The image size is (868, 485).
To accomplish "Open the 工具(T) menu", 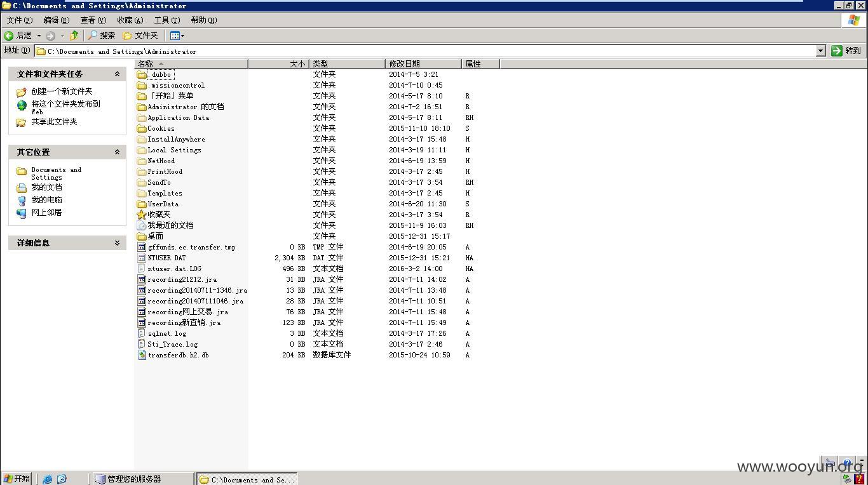I will (x=166, y=20).
